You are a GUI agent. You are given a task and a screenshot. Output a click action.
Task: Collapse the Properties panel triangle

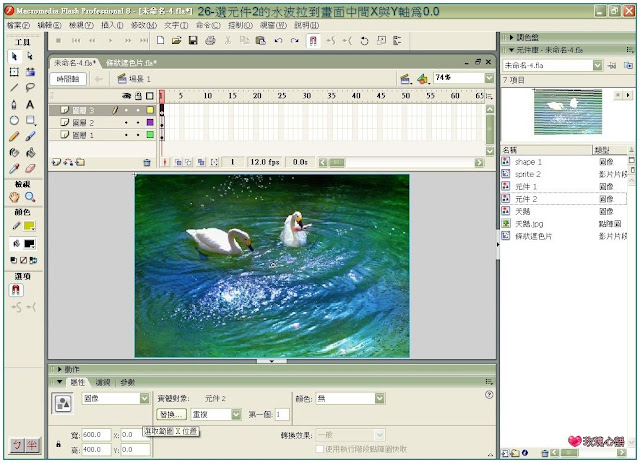(60, 382)
